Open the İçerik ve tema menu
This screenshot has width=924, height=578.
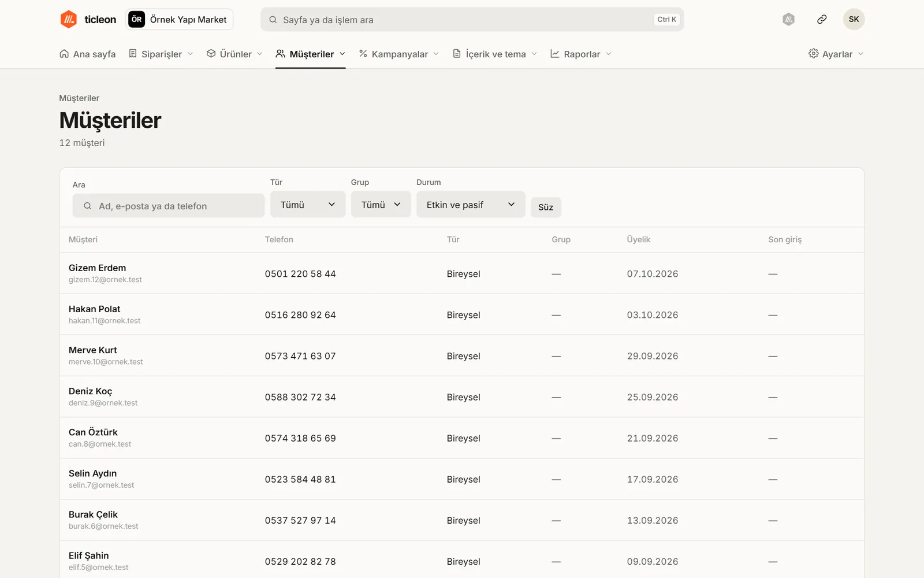(x=494, y=54)
